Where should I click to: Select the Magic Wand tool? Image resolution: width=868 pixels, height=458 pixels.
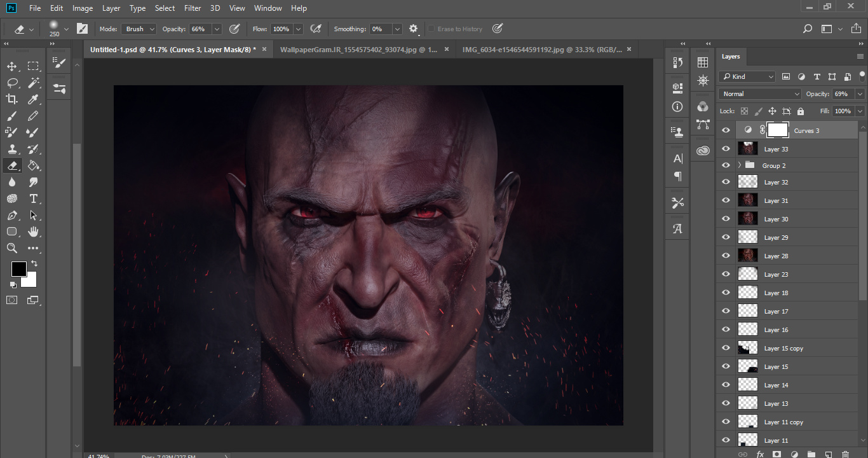(x=33, y=83)
